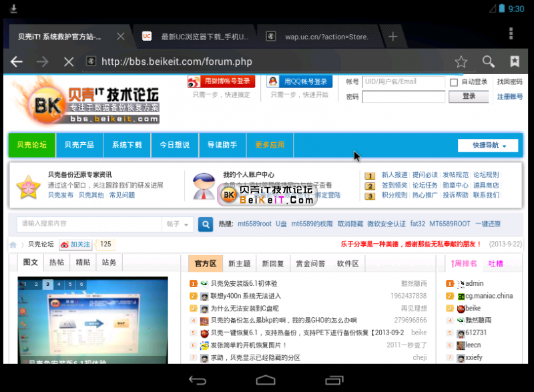
Task: Add a new browser tab
Action: point(392,37)
